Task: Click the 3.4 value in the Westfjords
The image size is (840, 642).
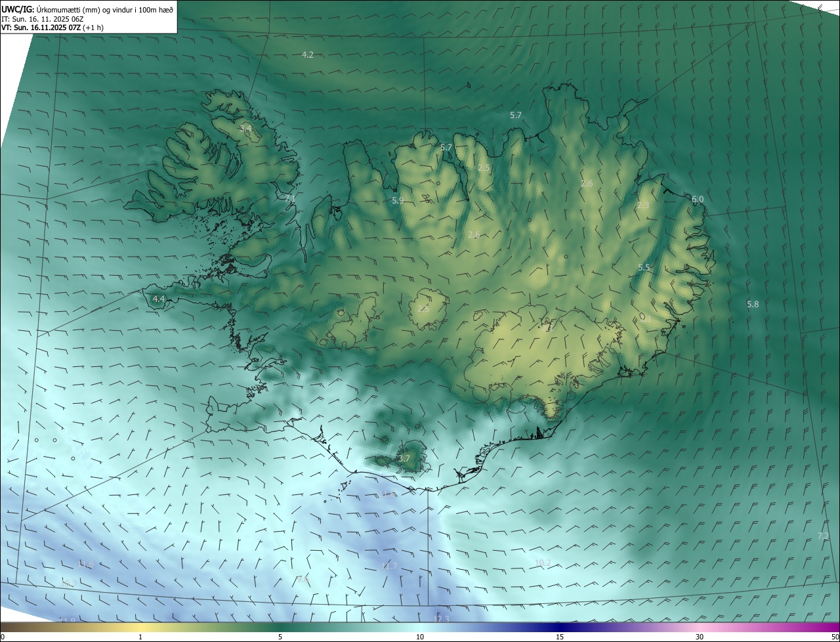Action: (245, 128)
